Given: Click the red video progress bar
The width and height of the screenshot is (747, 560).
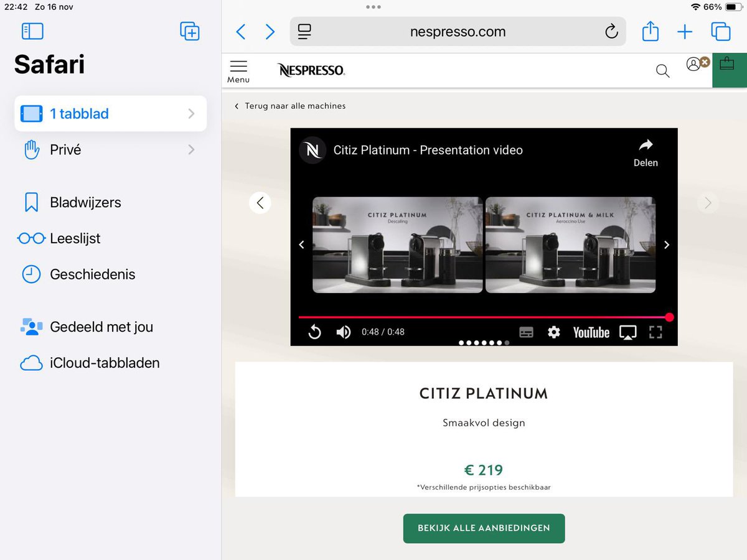Looking at the screenshot, I should [484, 317].
